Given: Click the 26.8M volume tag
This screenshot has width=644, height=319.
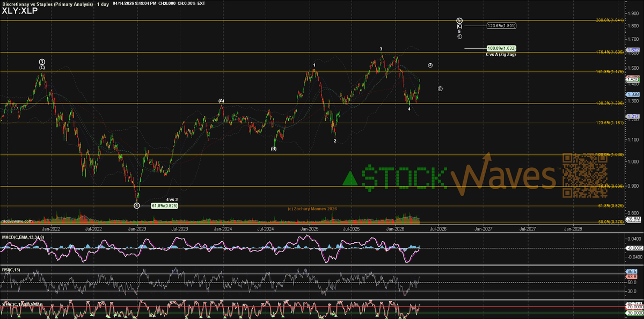Looking at the screenshot, I should coord(633,219).
